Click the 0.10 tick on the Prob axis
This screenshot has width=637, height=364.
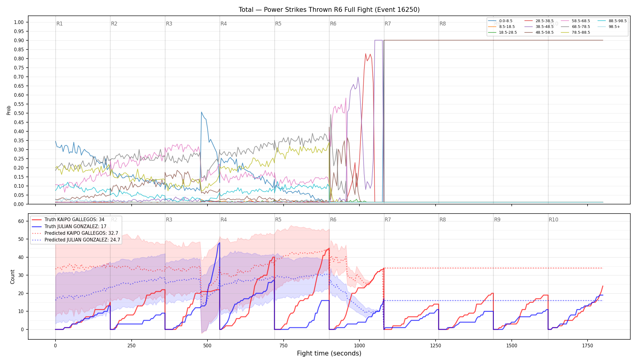pyautogui.click(x=19, y=186)
